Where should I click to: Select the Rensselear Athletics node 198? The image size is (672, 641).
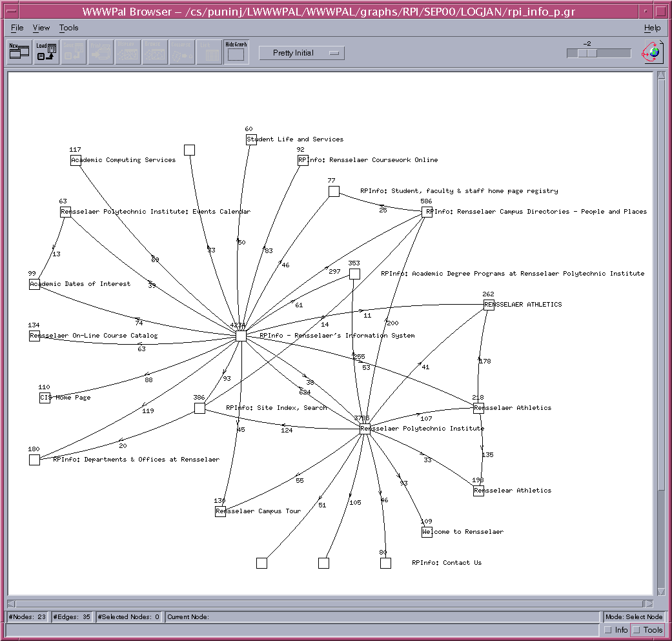[479, 491]
